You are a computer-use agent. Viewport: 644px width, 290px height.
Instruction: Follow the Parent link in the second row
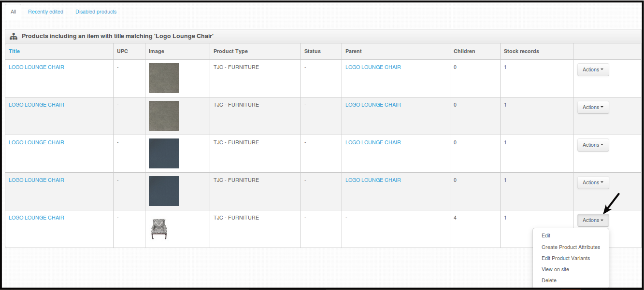(373, 105)
